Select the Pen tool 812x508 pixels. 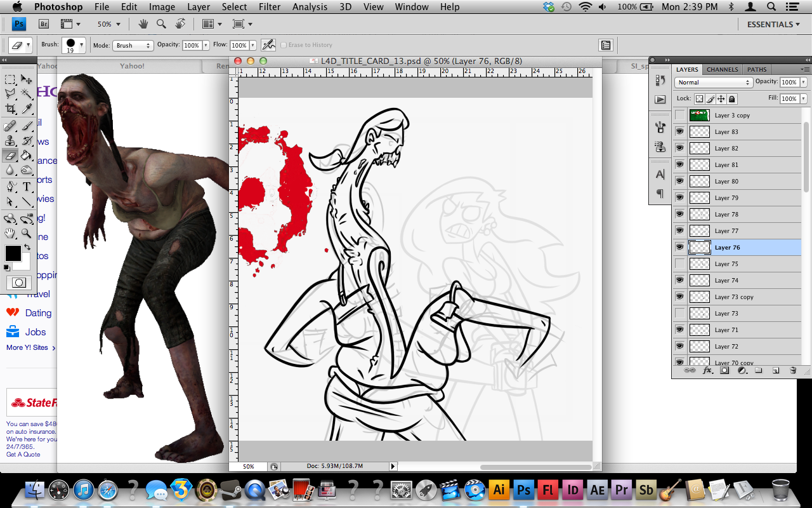pos(10,187)
